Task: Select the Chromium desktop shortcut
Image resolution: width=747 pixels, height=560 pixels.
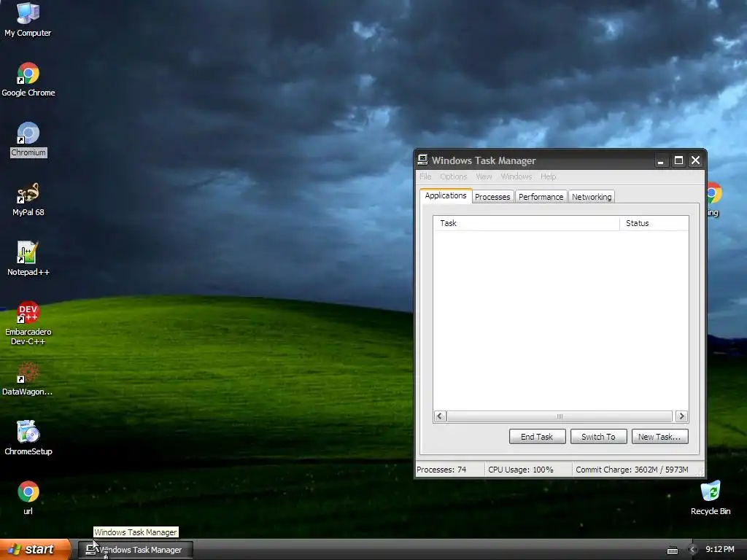Action: [28, 139]
